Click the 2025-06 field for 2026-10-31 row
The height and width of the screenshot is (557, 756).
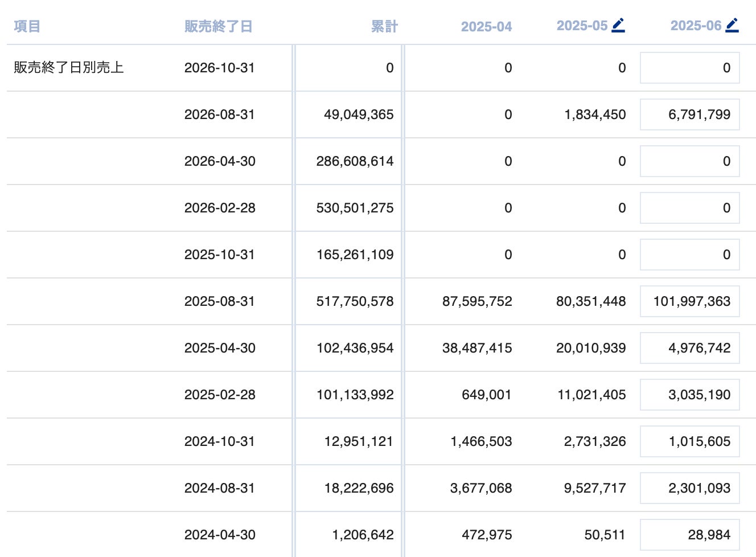coord(689,68)
